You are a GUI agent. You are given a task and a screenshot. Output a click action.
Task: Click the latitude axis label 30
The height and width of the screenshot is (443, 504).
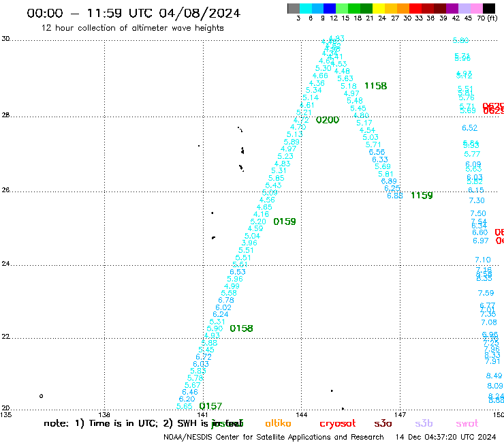5,39
